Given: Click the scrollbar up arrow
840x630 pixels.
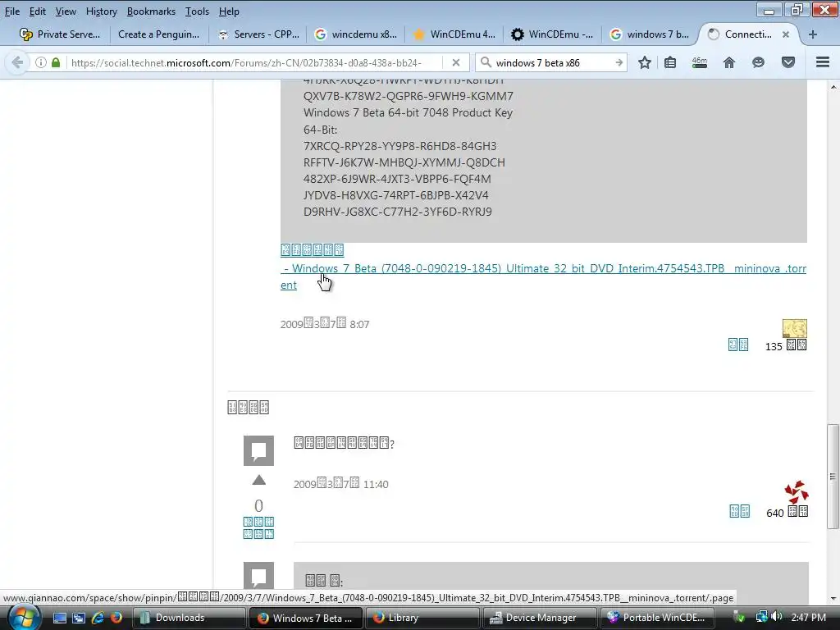Looking at the screenshot, I should pos(833,87).
